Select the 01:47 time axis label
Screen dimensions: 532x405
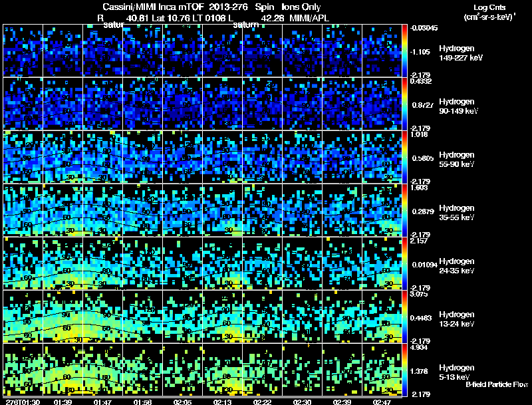click(x=102, y=402)
